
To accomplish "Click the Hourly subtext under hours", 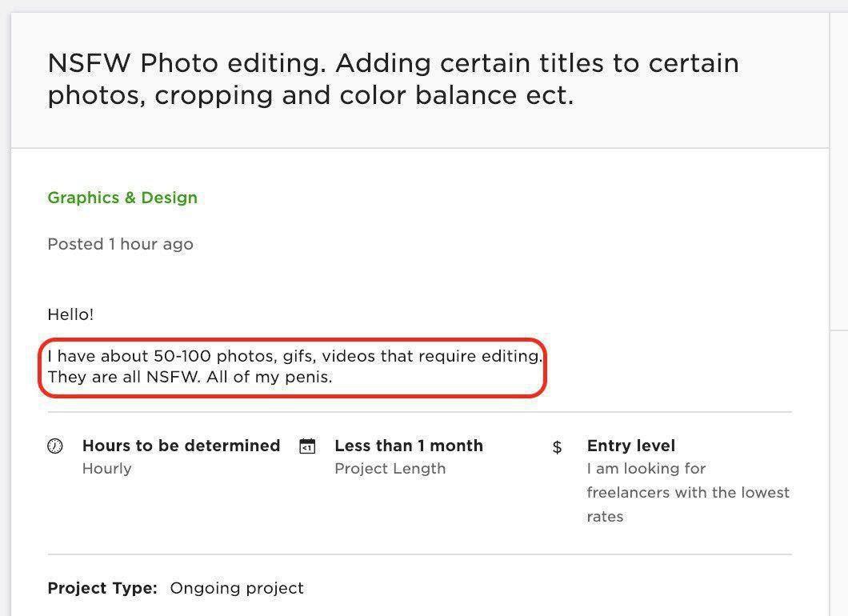I will 106,468.
